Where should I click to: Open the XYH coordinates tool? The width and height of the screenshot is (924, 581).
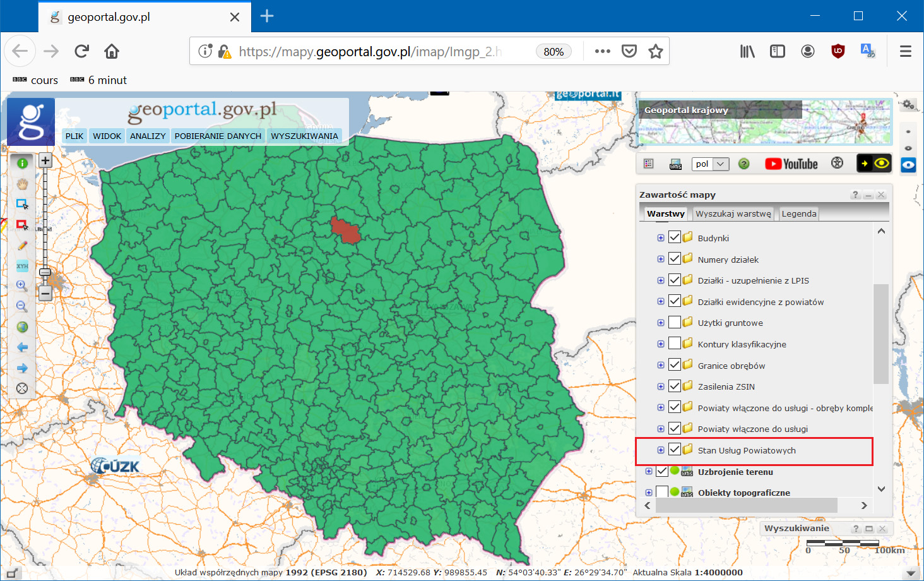[x=21, y=266]
